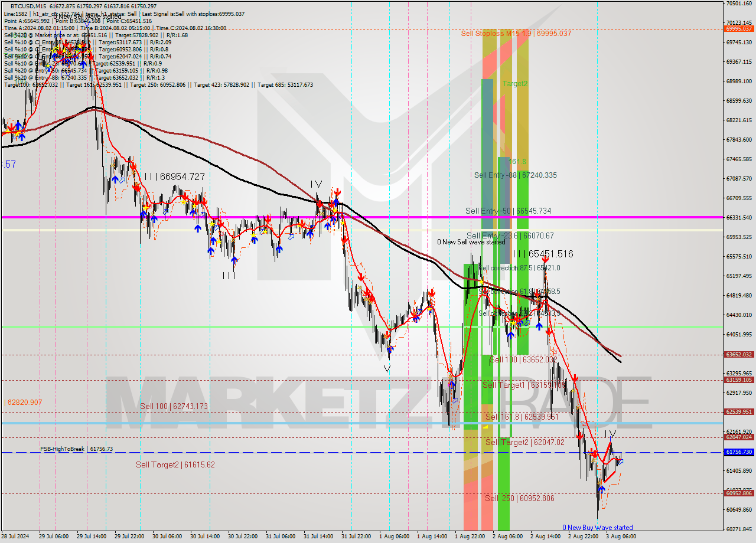
Task: Select the 'Sell Target2 | 61615.62' label
Action: 175,465
